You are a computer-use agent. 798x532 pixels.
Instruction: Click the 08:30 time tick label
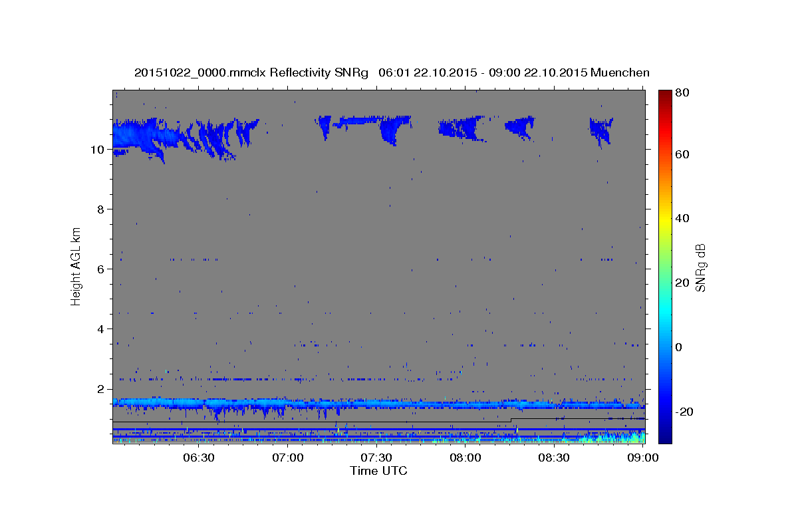click(554, 458)
